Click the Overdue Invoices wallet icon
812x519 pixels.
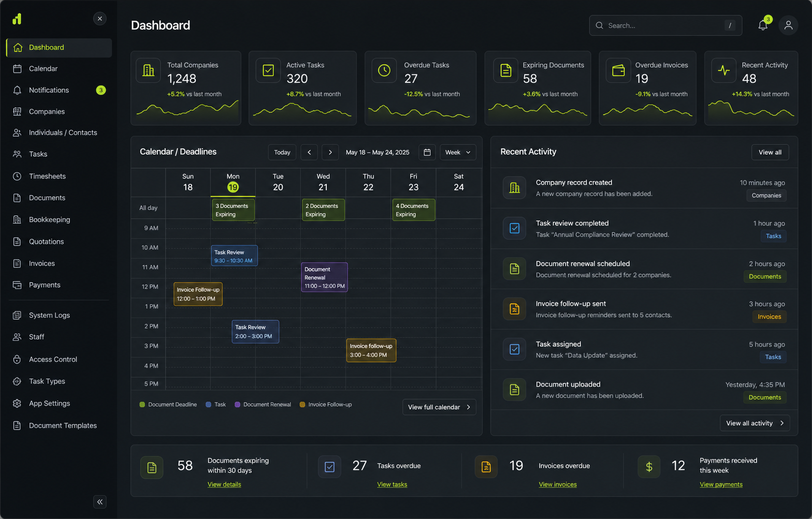coord(618,70)
